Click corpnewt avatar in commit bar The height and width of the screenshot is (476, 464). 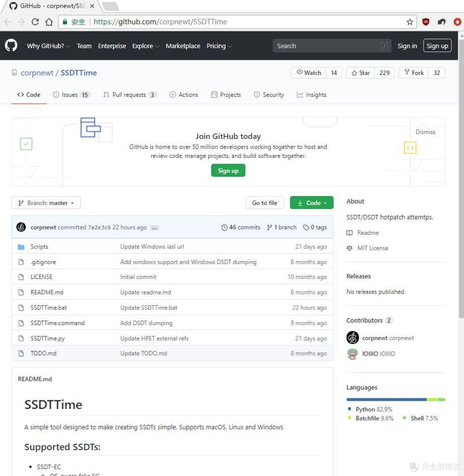point(21,227)
